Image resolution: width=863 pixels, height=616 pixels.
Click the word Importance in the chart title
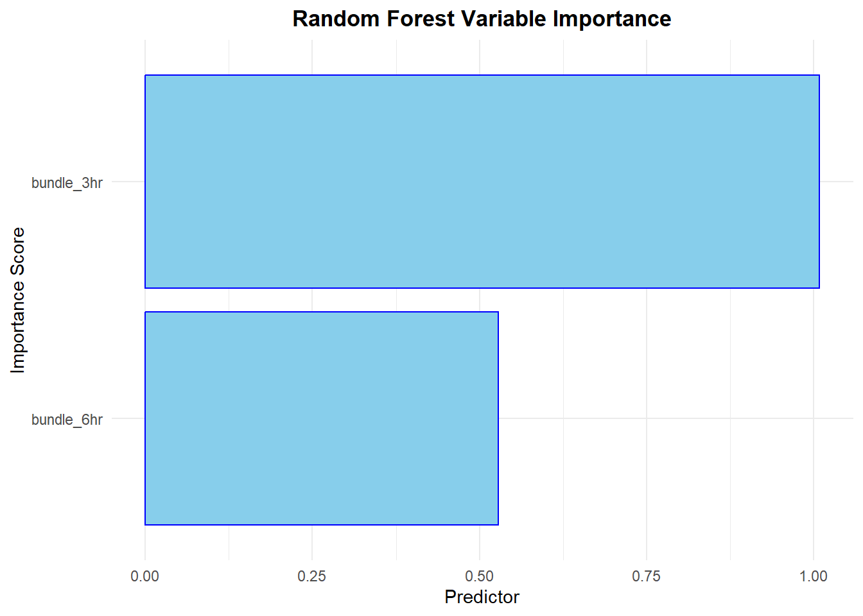pyautogui.click(x=612, y=19)
